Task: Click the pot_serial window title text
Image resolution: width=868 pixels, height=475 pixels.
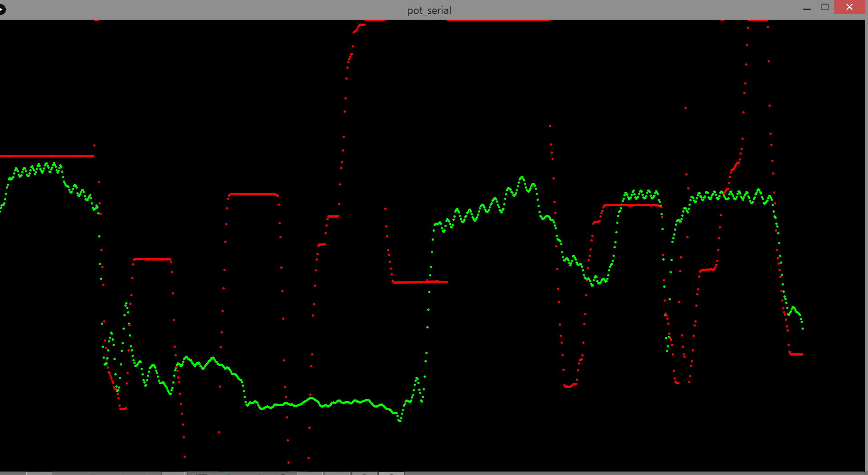Action: 429,10
